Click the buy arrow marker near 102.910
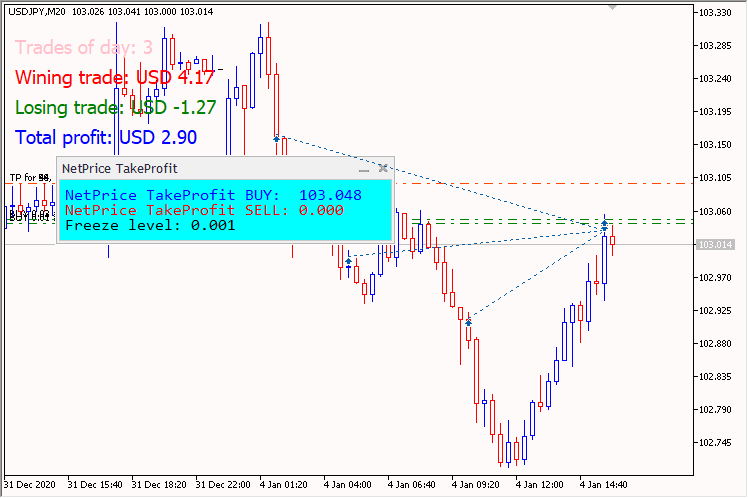 click(x=468, y=323)
